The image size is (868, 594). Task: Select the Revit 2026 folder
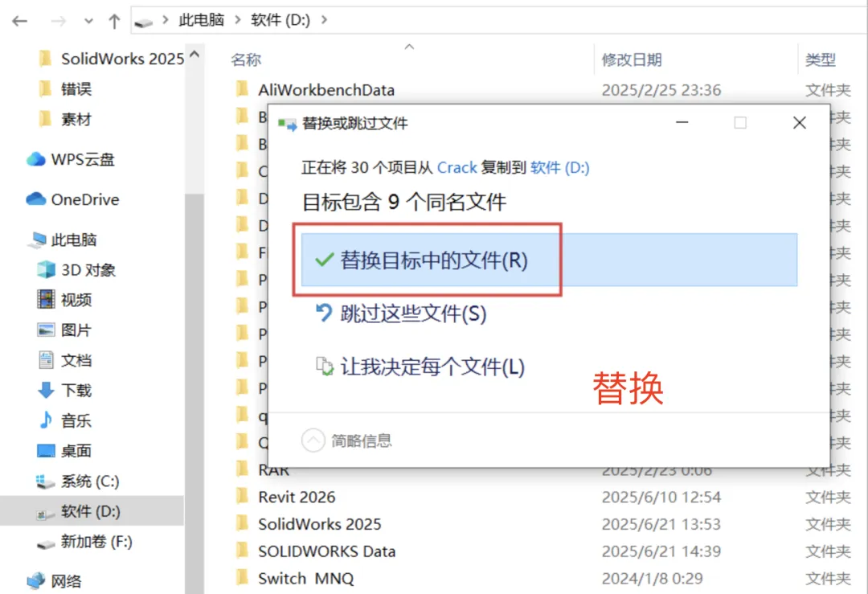click(x=297, y=497)
